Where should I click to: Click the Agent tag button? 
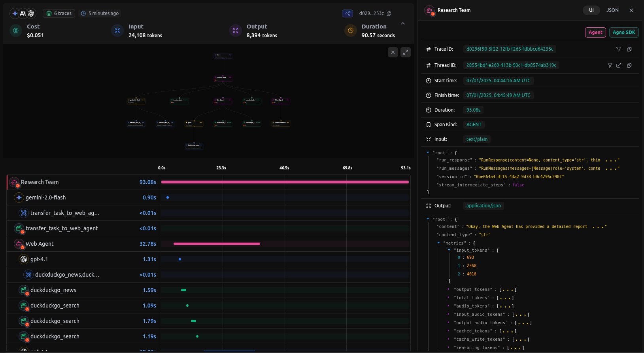click(x=595, y=32)
